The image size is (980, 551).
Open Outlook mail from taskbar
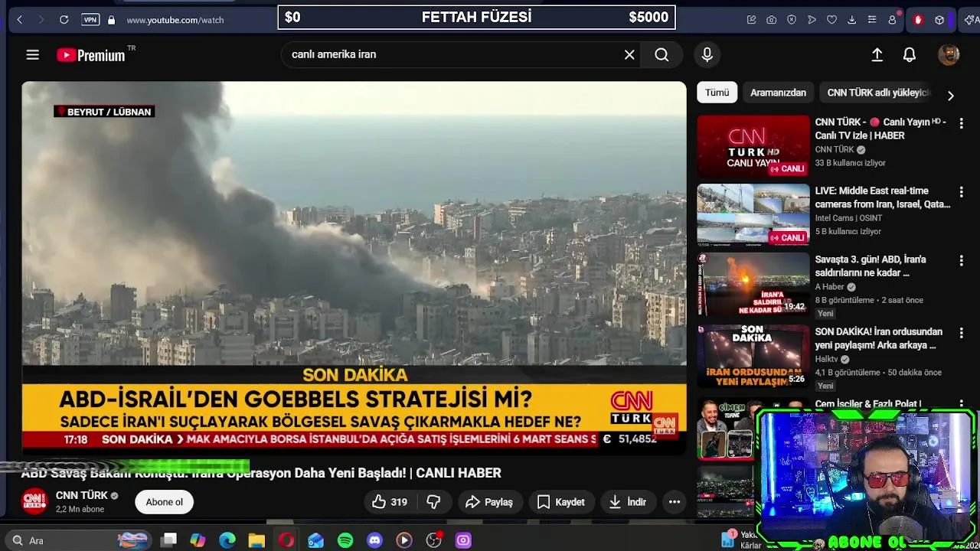point(315,540)
